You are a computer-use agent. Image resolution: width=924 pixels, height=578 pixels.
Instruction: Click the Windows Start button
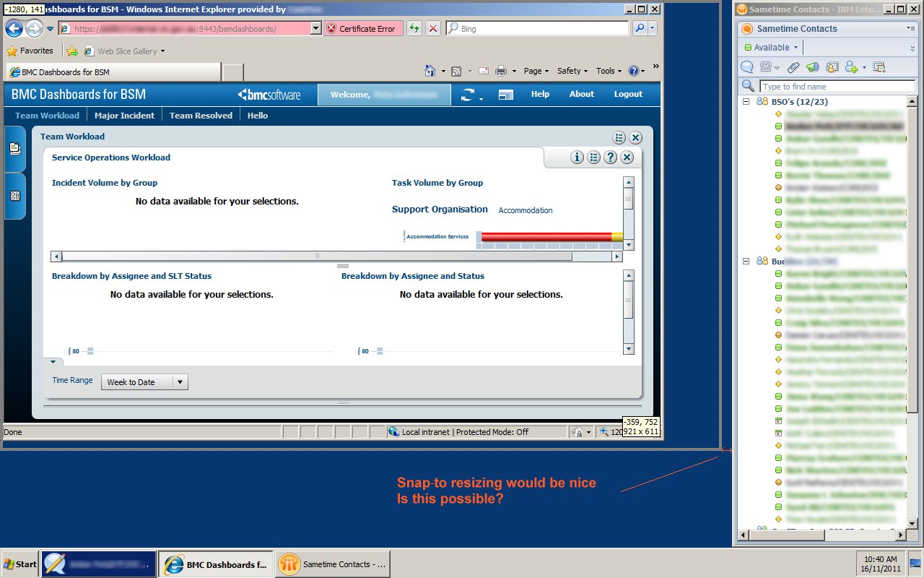pyautogui.click(x=20, y=564)
